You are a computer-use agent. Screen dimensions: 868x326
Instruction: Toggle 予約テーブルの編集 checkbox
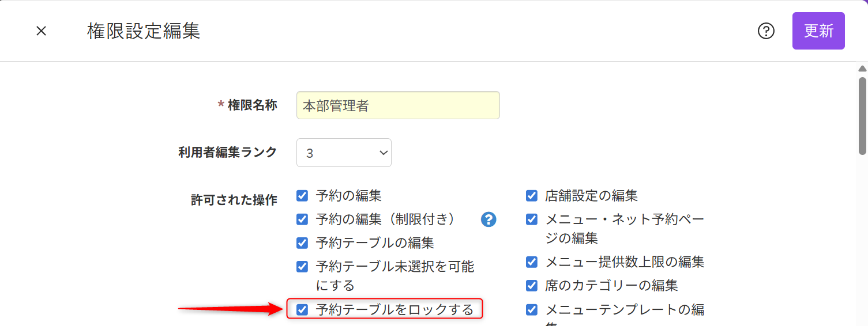point(302,243)
